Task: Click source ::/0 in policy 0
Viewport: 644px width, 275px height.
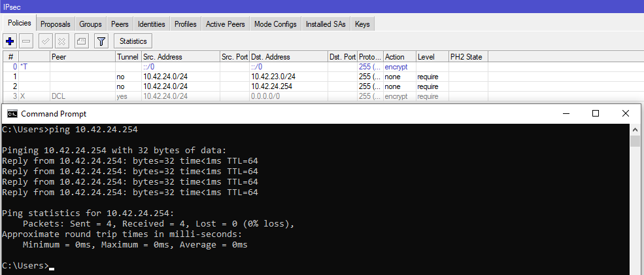Action: click(x=148, y=67)
